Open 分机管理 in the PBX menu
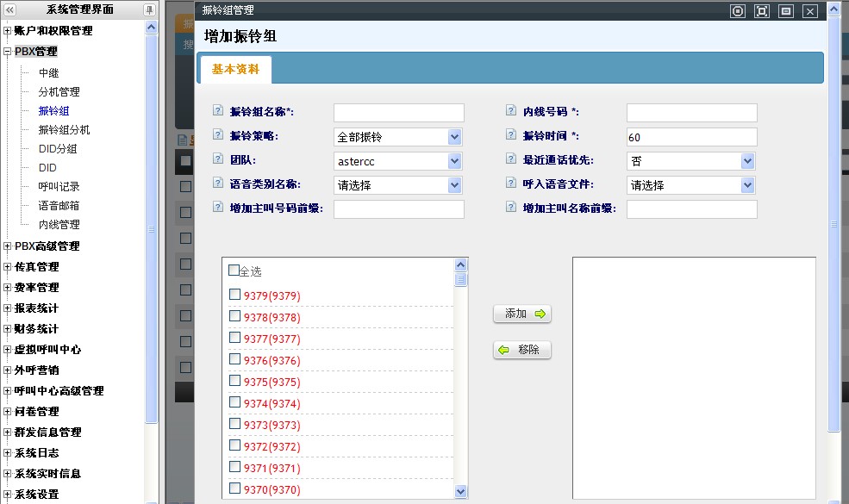Viewport: 849px width, 504px height. point(59,92)
